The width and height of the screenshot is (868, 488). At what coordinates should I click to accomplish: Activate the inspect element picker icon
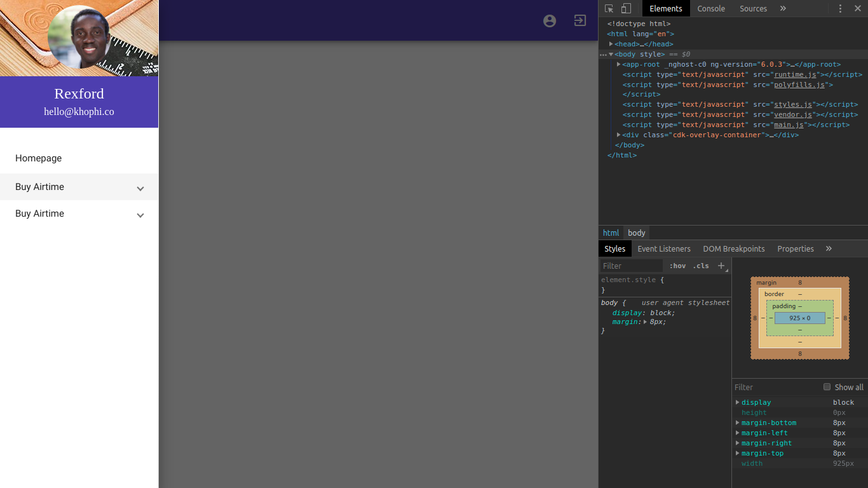click(x=609, y=8)
